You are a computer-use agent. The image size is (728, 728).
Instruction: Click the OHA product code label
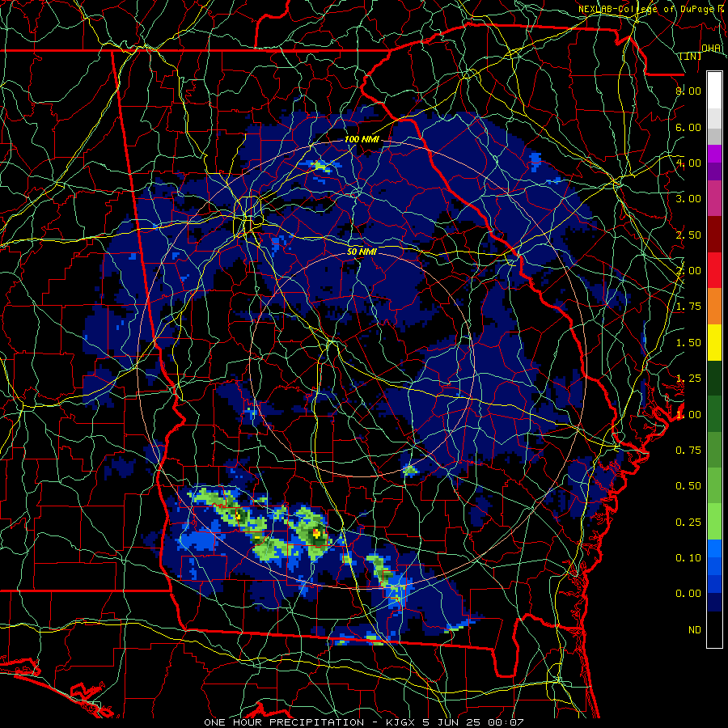pos(711,49)
